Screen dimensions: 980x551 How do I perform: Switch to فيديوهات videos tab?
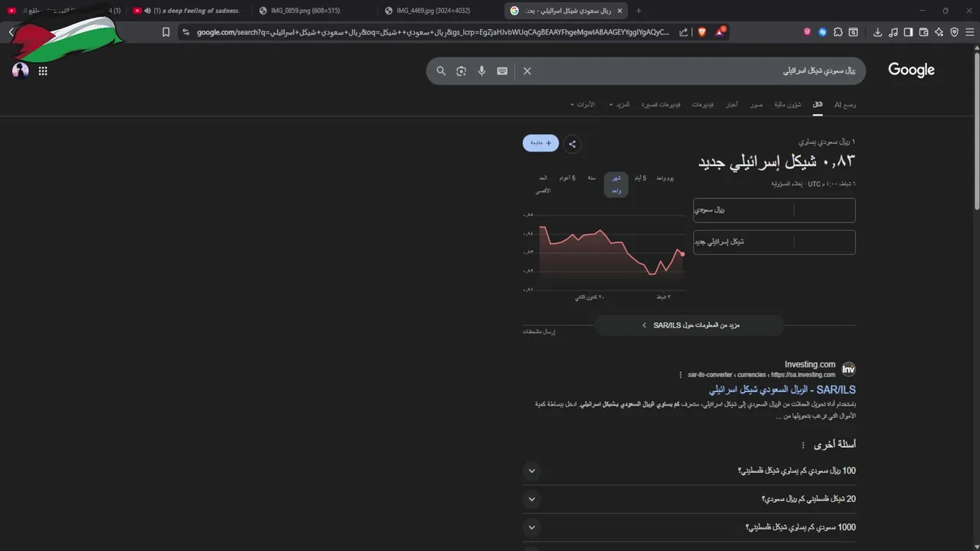point(703,104)
